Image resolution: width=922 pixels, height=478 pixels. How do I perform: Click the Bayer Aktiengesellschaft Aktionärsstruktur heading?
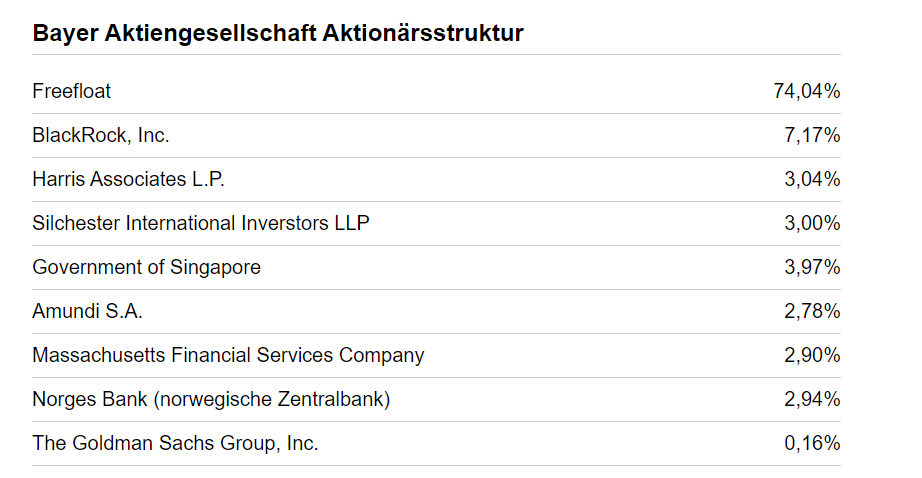pos(278,33)
